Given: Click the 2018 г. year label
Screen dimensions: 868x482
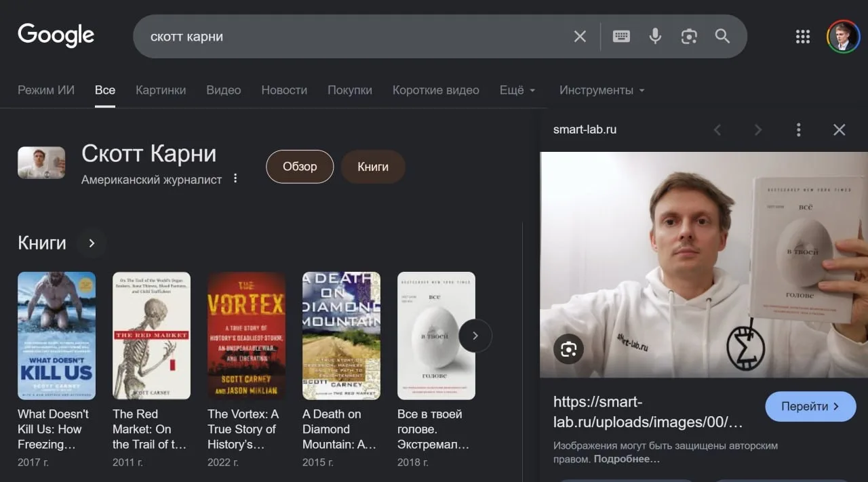Looking at the screenshot, I should [412, 462].
